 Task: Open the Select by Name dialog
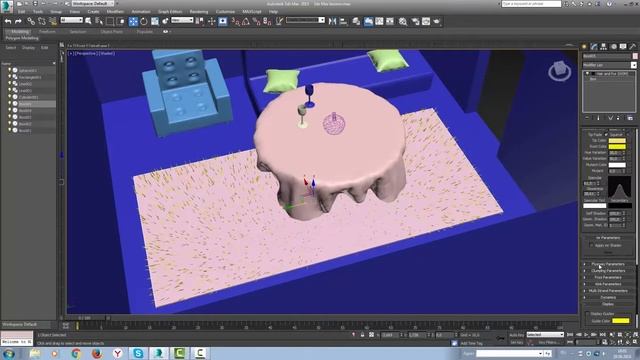99,21
